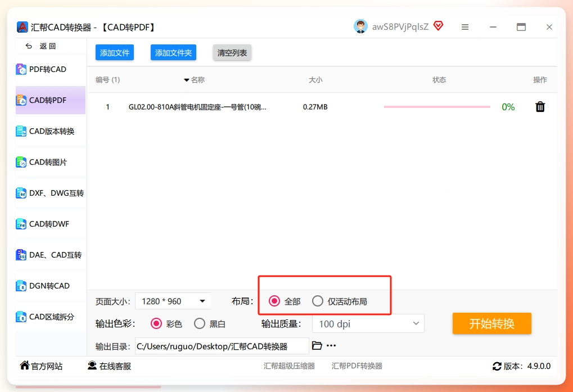Click the PDF转CAD sidebar icon
The width and height of the screenshot is (573, 392).
(x=21, y=69)
